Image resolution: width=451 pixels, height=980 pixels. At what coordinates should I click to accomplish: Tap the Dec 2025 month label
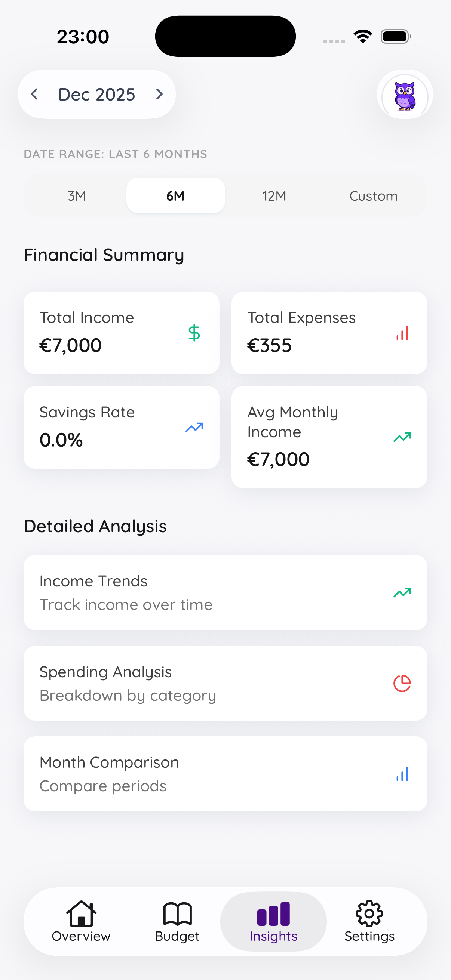coord(97,94)
